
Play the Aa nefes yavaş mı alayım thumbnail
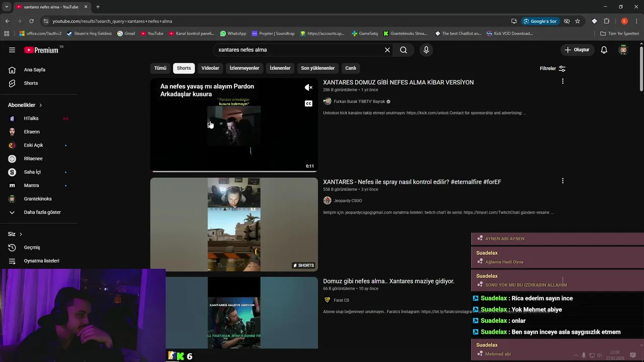(234, 125)
